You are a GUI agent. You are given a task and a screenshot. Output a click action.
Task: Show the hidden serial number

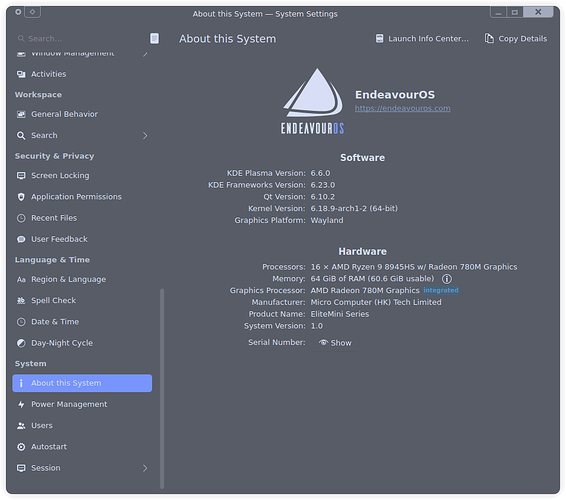click(x=335, y=343)
